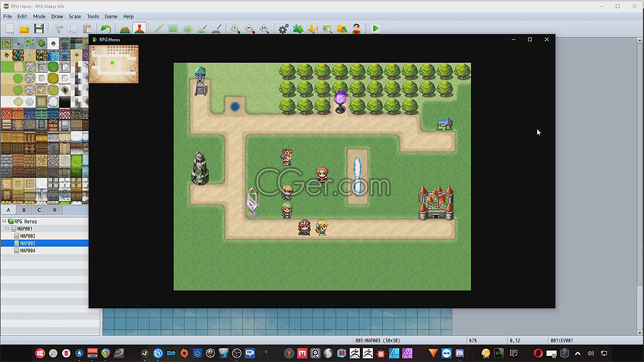Open the Scale menu
Viewport: 644px width, 362px height.
(75, 16)
